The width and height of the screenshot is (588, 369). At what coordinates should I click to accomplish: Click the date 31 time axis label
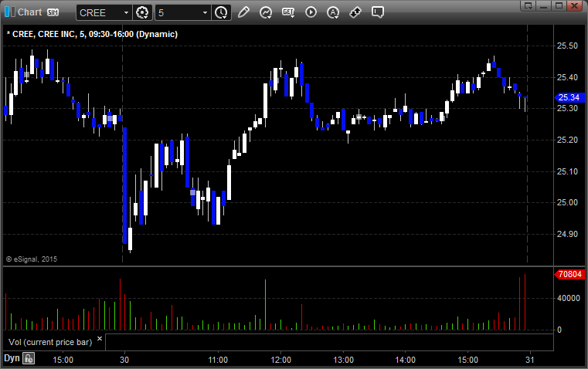point(529,360)
